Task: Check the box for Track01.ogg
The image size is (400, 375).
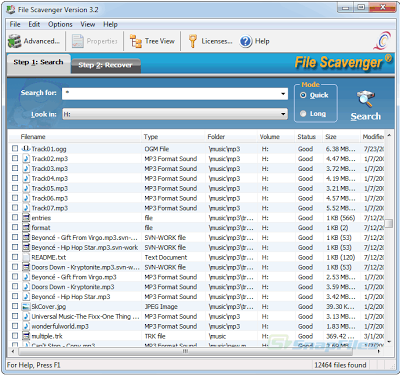Action: coord(15,148)
